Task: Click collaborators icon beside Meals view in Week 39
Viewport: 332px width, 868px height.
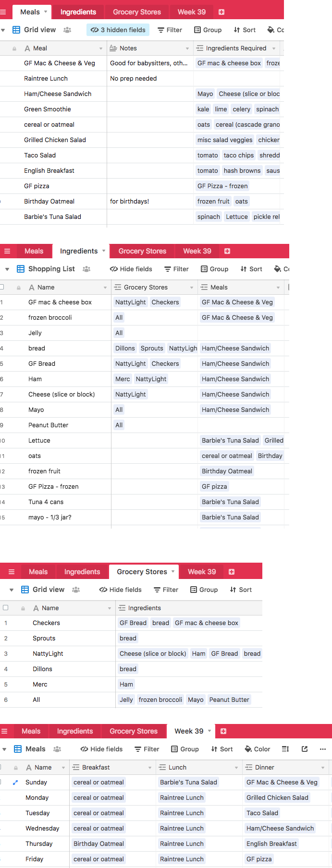Action: [57, 749]
